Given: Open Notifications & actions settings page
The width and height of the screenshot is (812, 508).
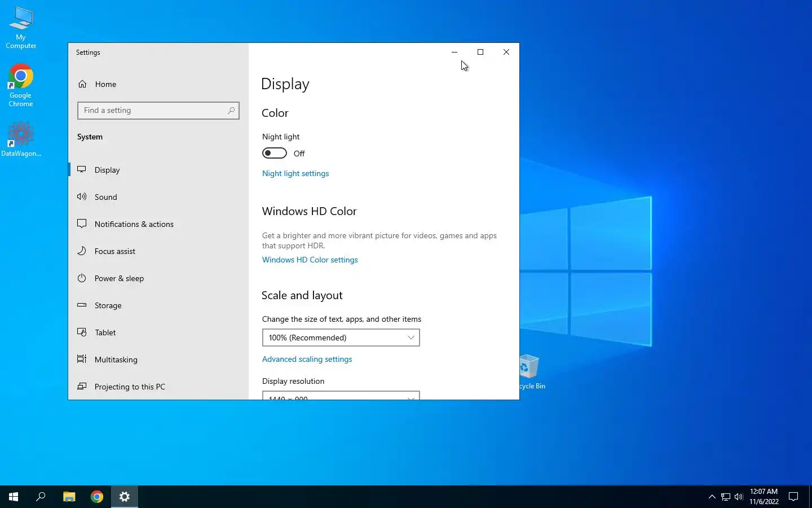Looking at the screenshot, I should point(158,224).
